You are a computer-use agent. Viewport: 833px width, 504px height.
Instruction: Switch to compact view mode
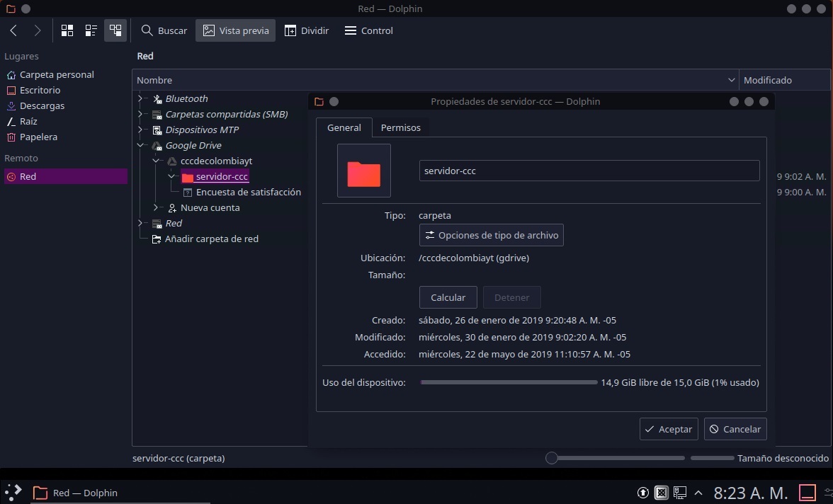pyautogui.click(x=91, y=30)
